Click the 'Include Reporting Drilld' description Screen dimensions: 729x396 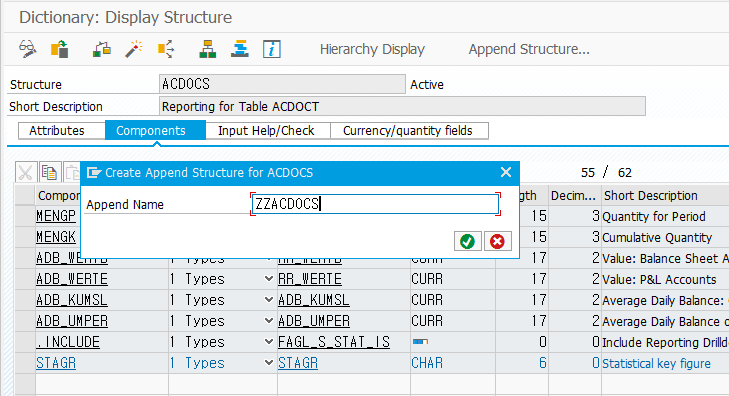point(665,343)
